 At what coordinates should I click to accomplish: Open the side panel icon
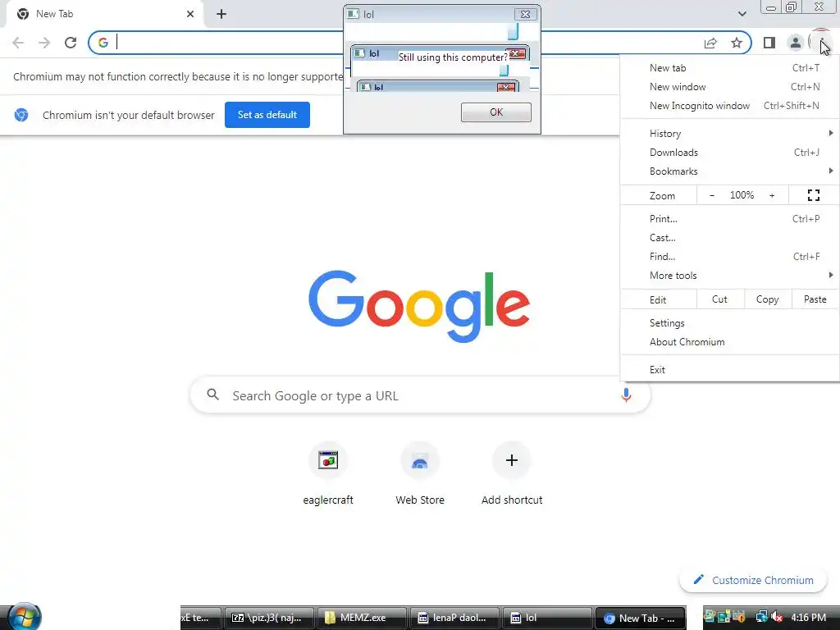click(769, 43)
